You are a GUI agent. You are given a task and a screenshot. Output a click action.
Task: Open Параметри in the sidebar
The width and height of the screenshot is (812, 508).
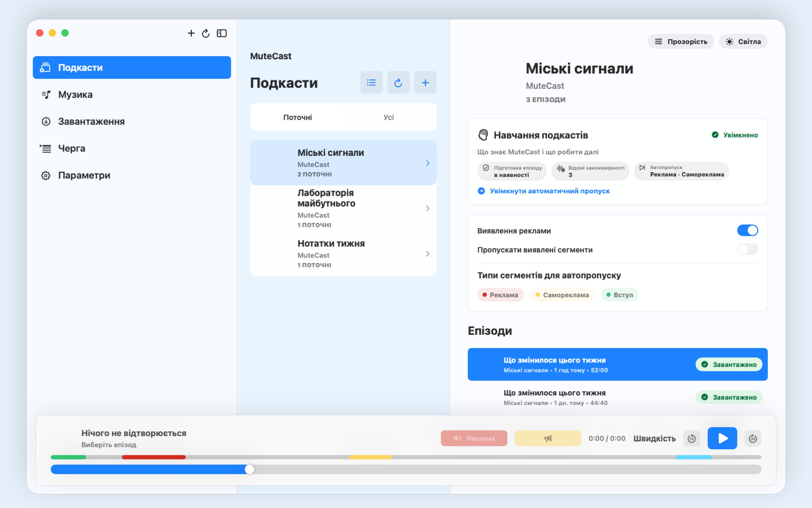(132, 175)
